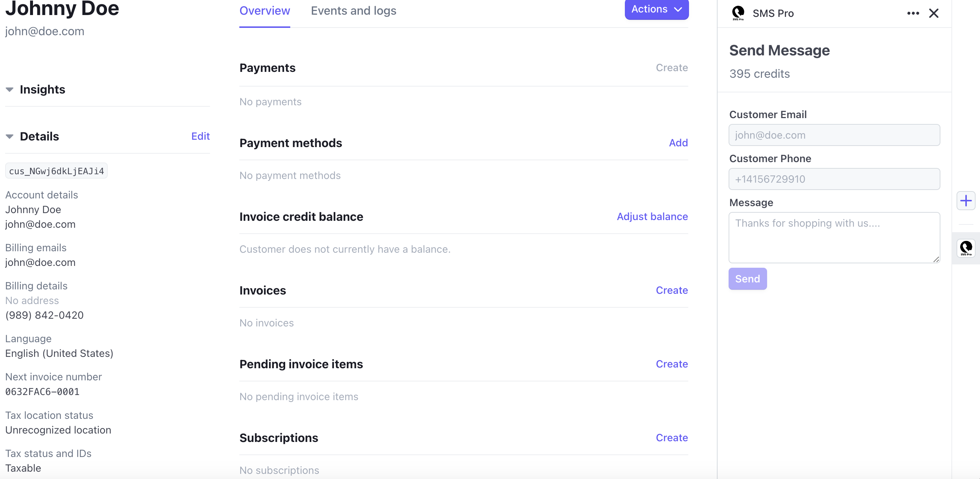Add a payment method

678,142
